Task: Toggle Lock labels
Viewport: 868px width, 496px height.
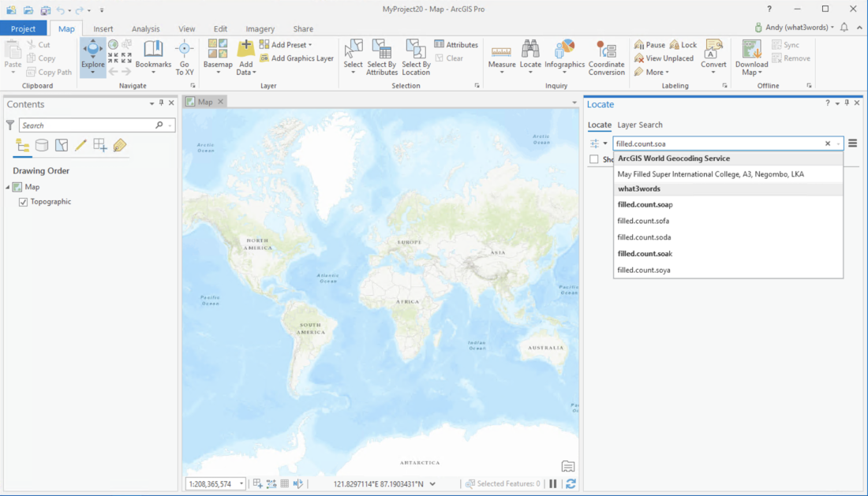Action: tap(683, 45)
